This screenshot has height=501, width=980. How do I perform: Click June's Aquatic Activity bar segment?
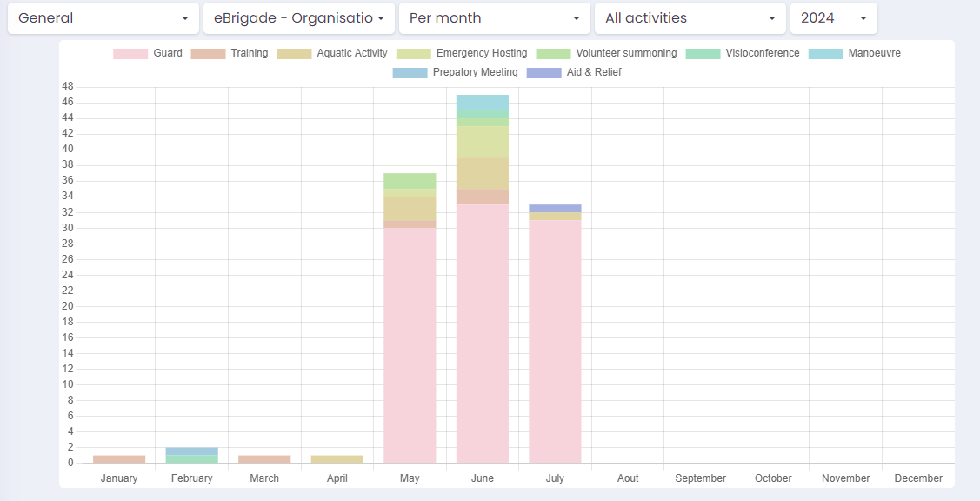pos(483,173)
